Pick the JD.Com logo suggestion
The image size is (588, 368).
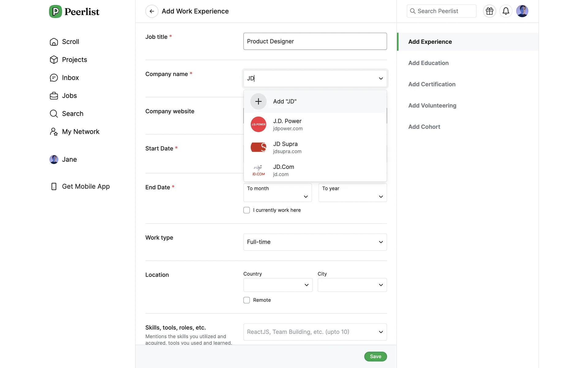258,170
